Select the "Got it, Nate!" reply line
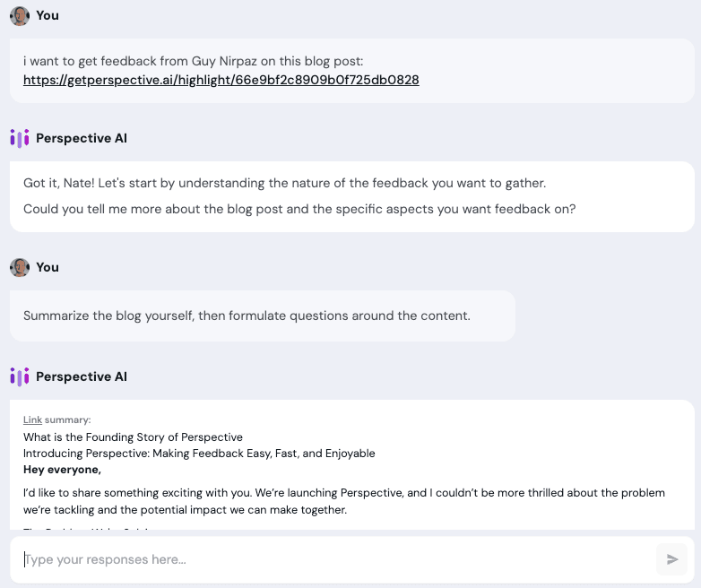Viewport: 701px width, 588px height. 284,183
